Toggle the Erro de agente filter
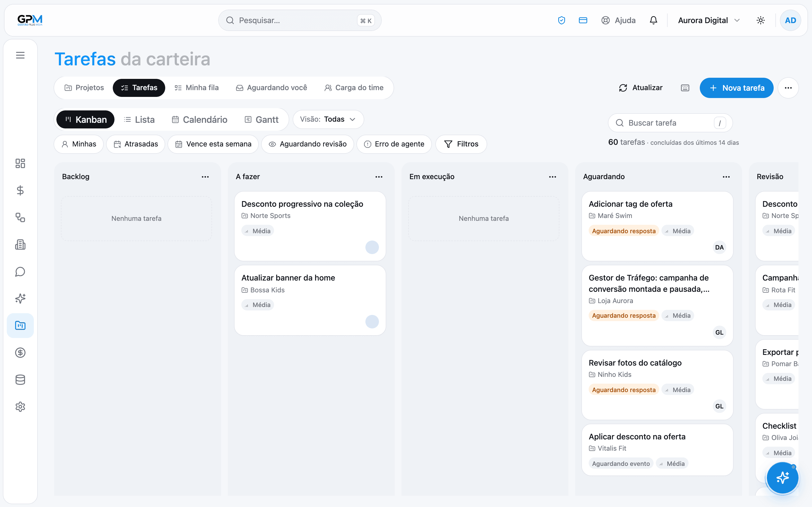Viewport: 812px width, 507px height. tap(394, 144)
